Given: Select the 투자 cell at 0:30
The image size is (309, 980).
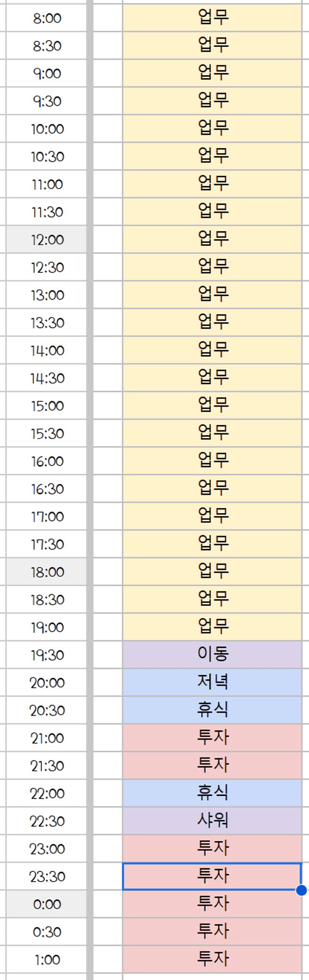Looking at the screenshot, I should point(212,931).
